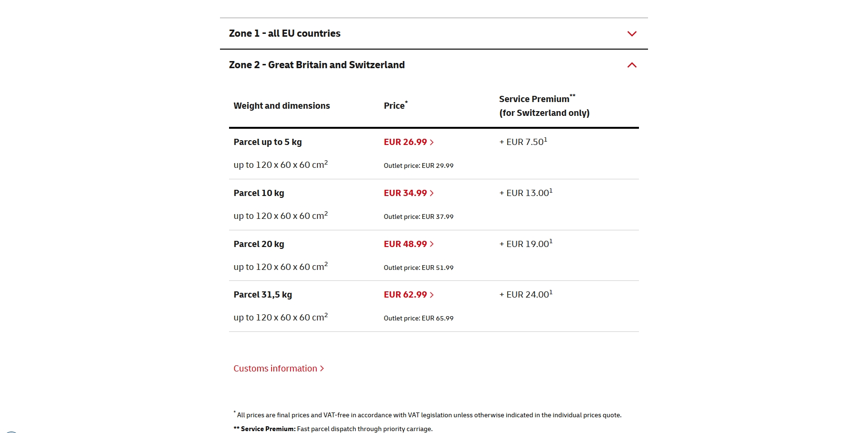868x433 pixels.
Task: Click the arrow icon beside EUR 26.99
Action: pos(432,142)
